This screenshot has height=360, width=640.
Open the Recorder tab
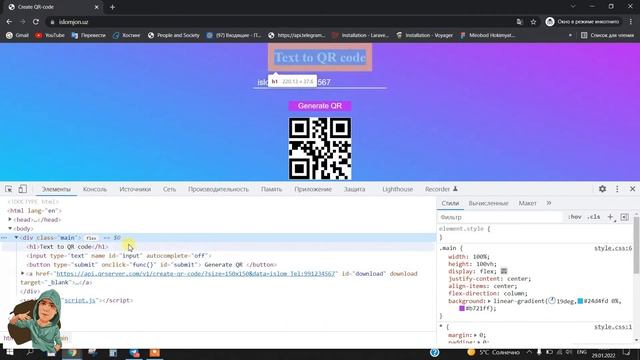point(441,189)
